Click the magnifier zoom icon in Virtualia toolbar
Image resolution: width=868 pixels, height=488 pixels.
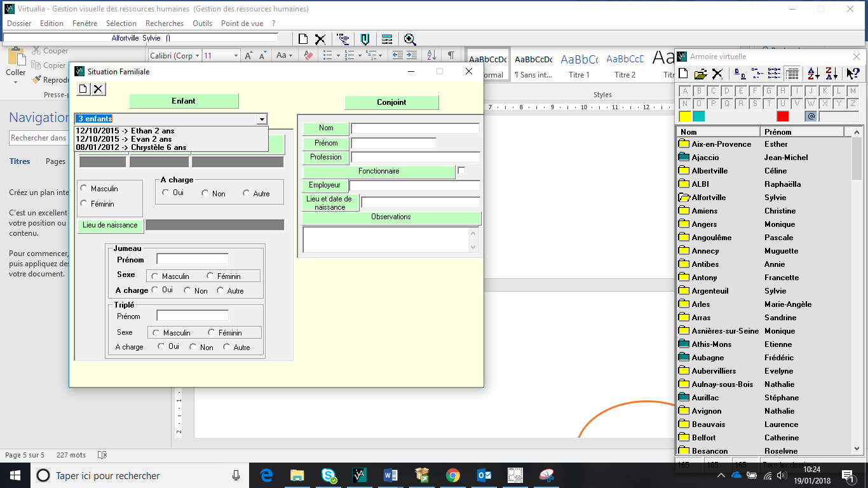click(410, 39)
